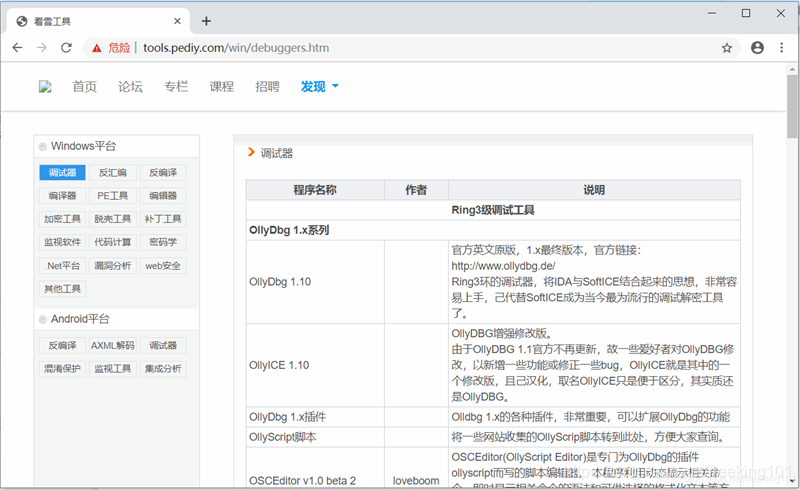Open Chrome three-dot menu

782,47
